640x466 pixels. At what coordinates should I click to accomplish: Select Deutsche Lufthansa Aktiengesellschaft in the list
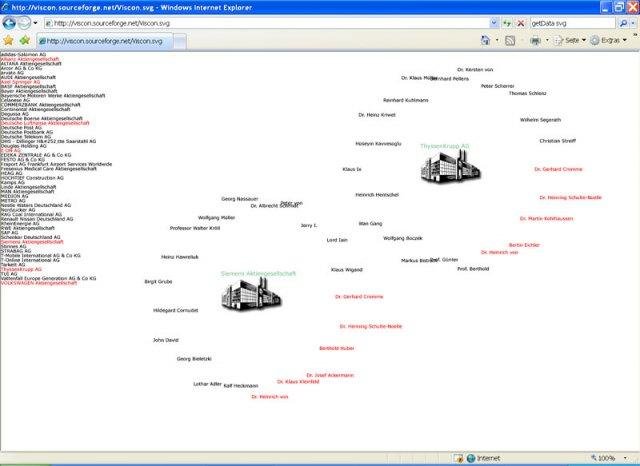[x=44, y=123]
